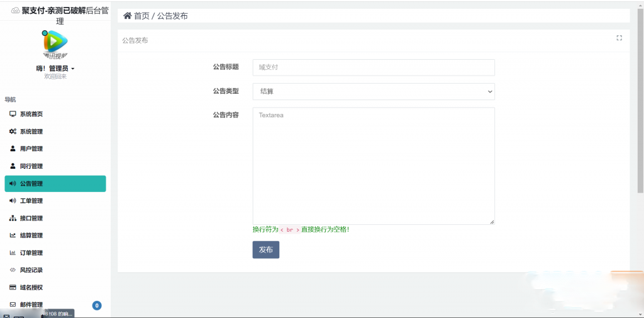This screenshot has width=644, height=318.
Task: Click the chart icon beside 结算管理
Action: tap(13, 236)
